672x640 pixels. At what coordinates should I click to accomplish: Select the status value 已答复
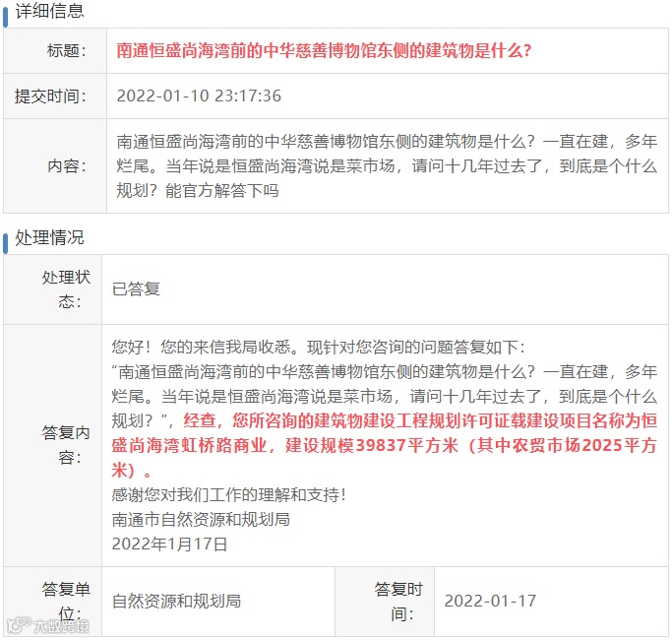(136, 289)
